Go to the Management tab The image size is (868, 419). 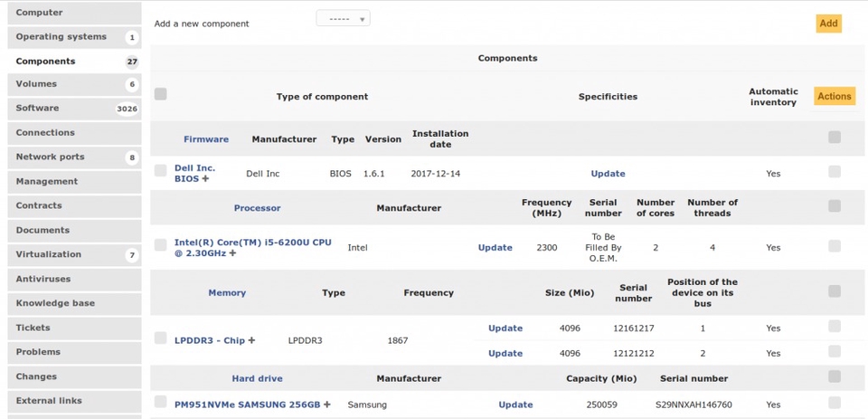74,182
